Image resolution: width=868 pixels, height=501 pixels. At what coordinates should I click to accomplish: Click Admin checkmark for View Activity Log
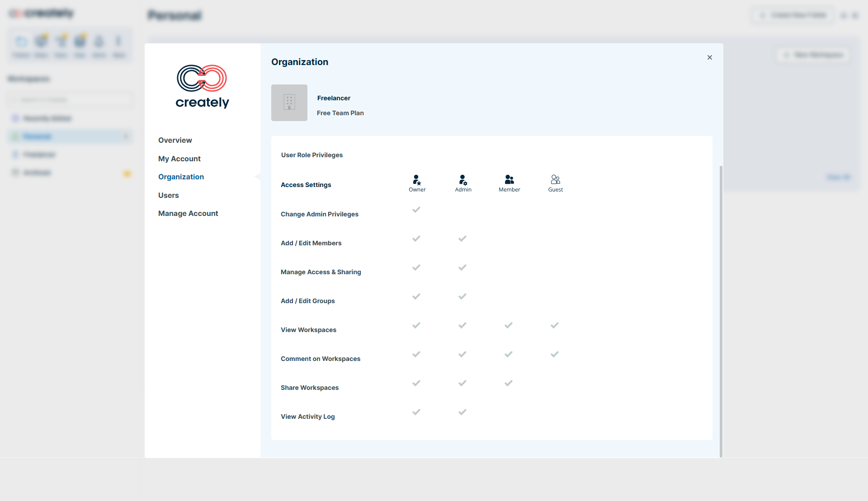point(462,412)
